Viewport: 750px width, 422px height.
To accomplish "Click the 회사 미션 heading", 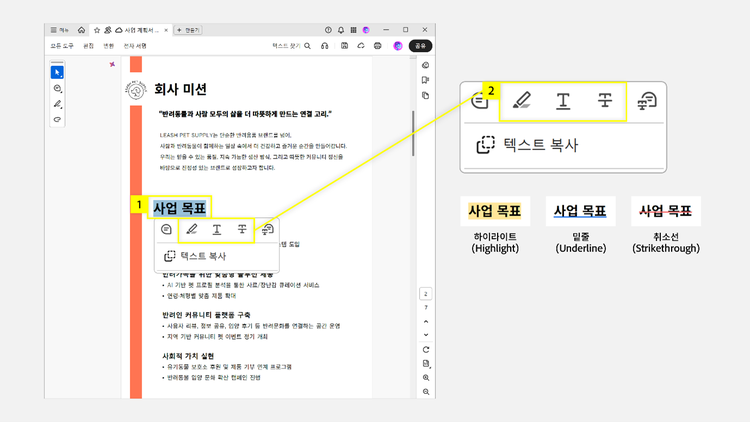I will (x=180, y=89).
